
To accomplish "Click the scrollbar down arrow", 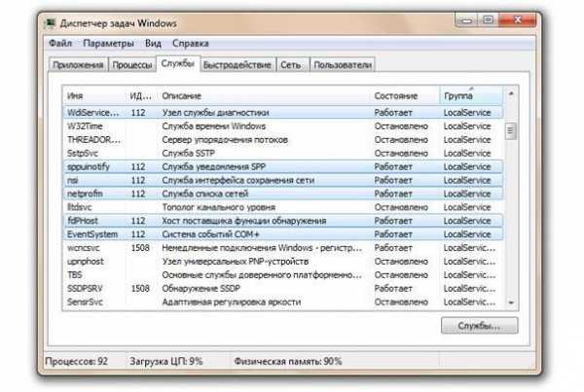I will point(511,303).
